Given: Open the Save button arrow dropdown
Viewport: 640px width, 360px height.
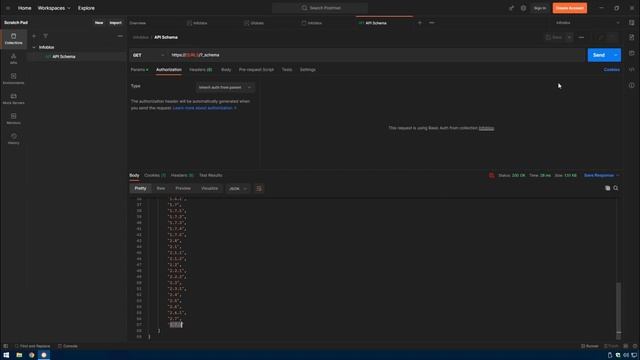Looking at the screenshot, I should coord(569,37).
